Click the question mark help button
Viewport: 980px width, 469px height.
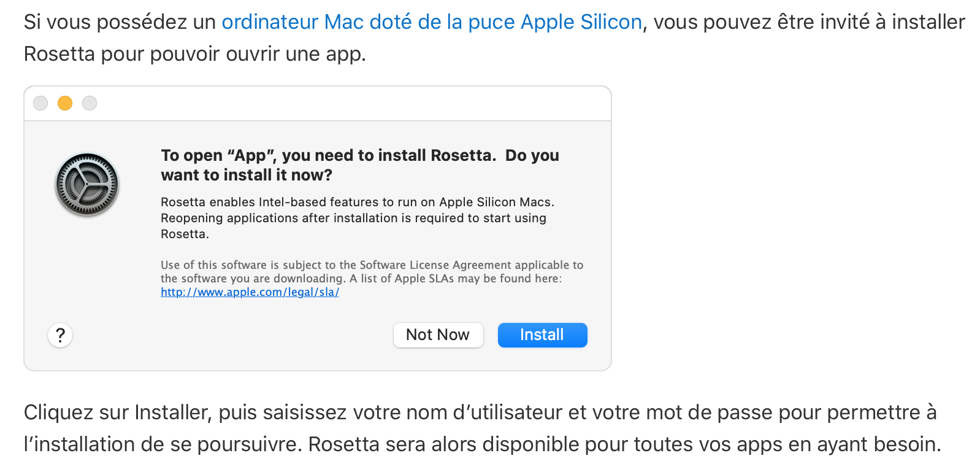coord(60,335)
